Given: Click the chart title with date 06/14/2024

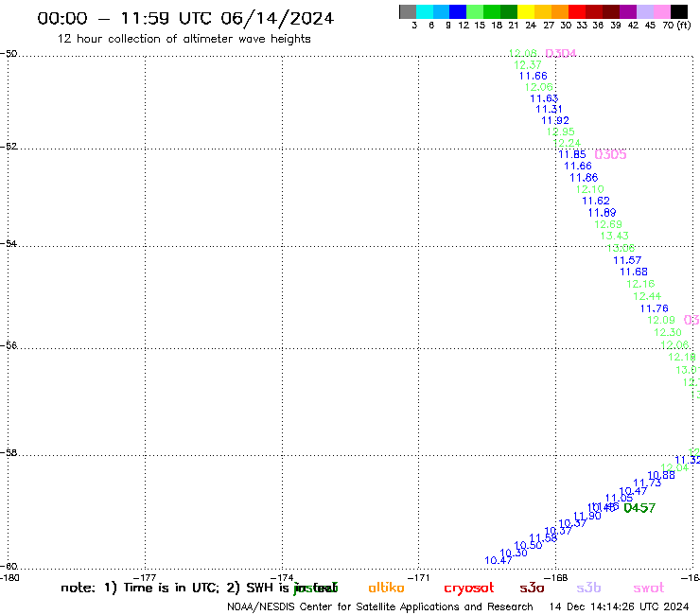Looking at the screenshot, I should click(185, 18).
